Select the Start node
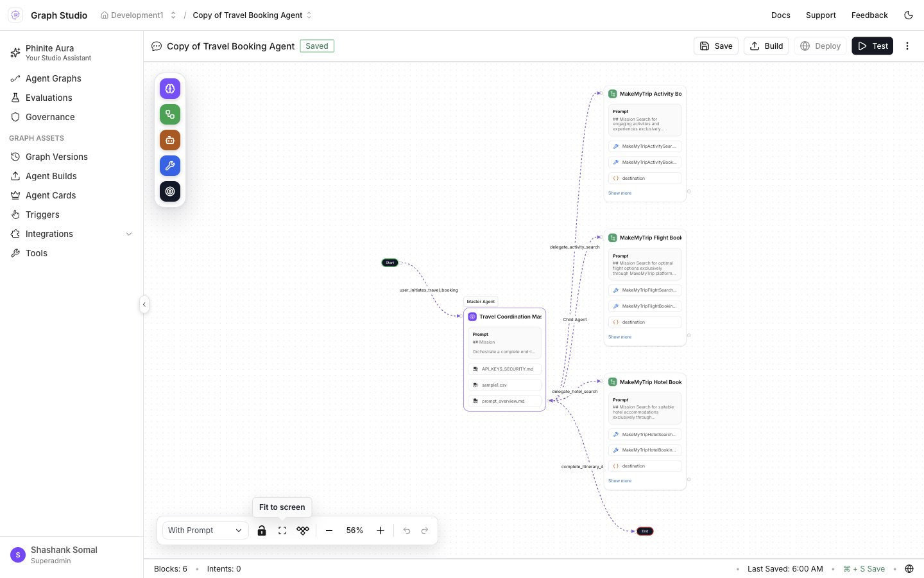The height and width of the screenshot is (578, 924). 389,263
